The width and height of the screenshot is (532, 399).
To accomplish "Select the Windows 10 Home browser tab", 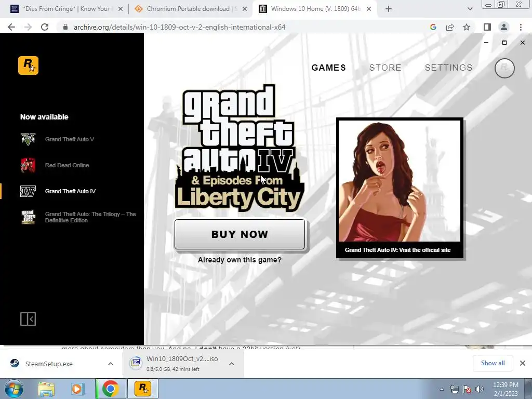I will pyautogui.click(x=315, y=9).
